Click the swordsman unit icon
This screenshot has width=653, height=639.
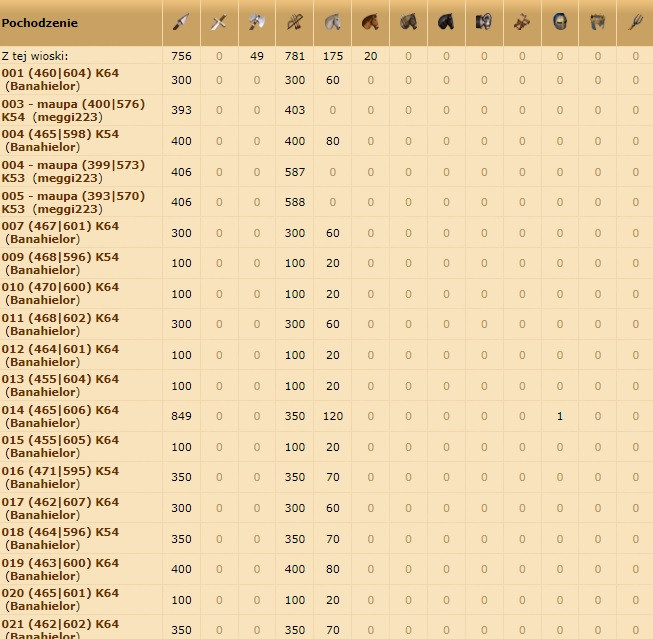219,22
